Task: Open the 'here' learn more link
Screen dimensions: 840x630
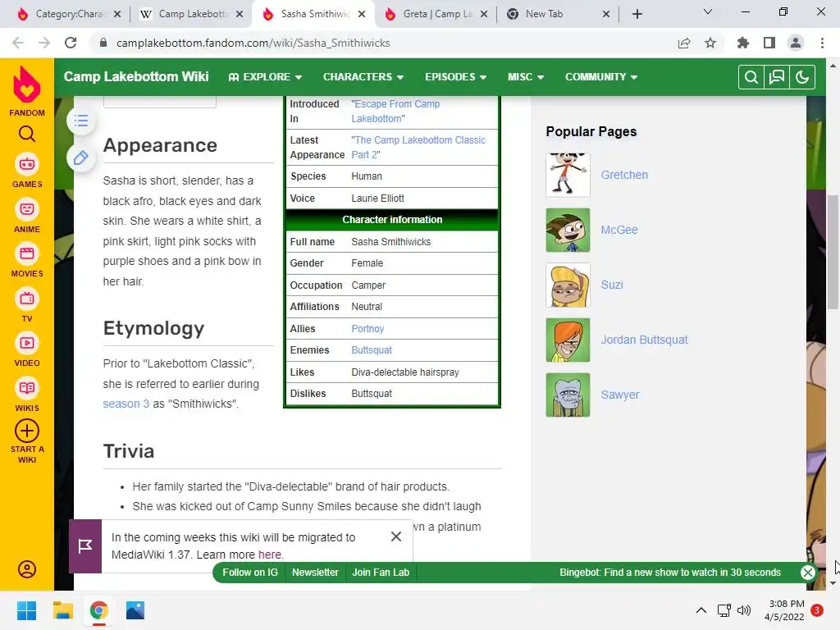Action: [269, 555]
